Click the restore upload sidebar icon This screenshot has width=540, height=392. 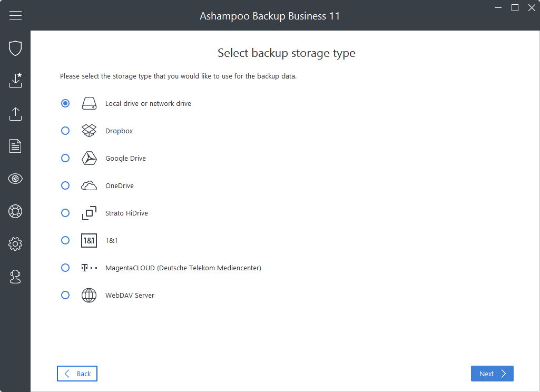(x=15, y=113)
